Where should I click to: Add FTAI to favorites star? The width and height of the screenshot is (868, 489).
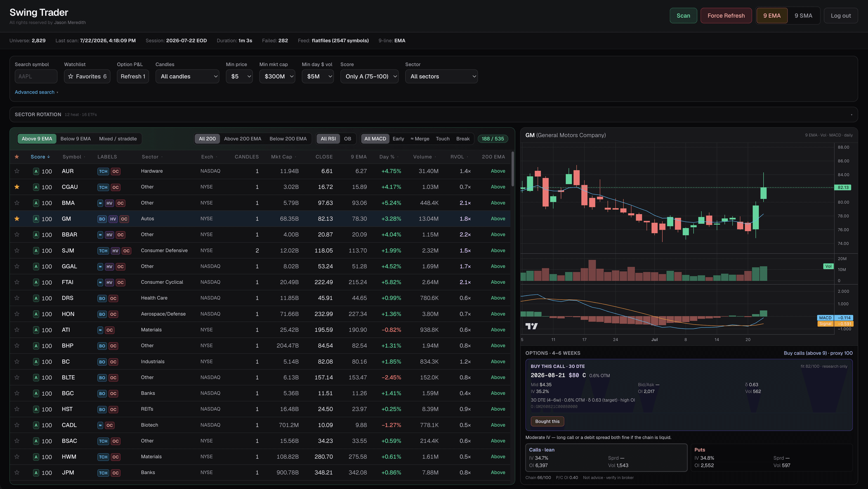pyautogui.click(x=17, y=282)
